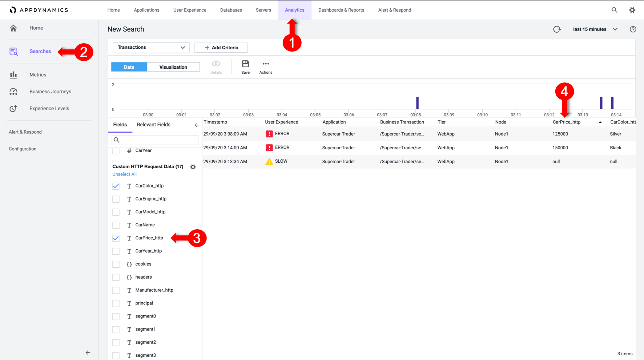Click the Home house icon in sidebar
The image size is (644, 360).
point(13,28)
